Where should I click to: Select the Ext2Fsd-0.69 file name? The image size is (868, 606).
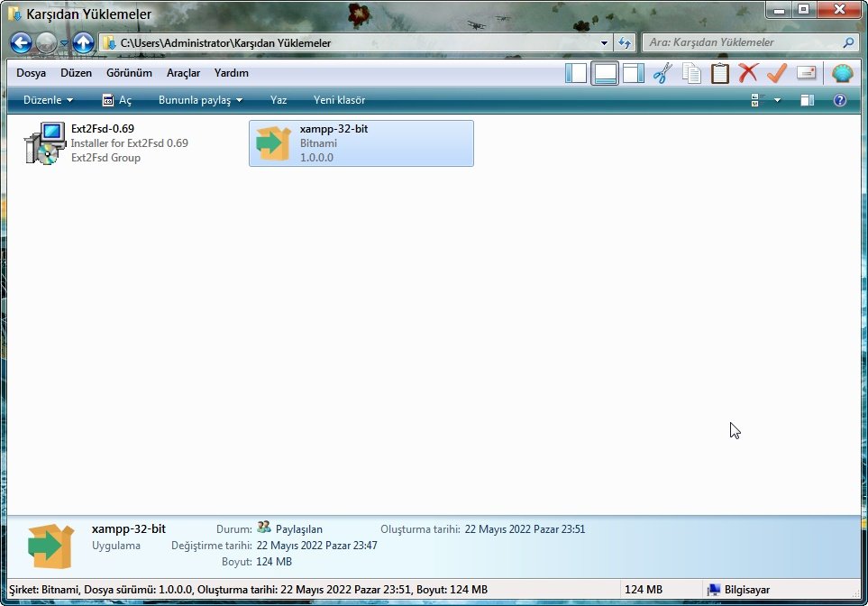pyautogui.click(x=103, y=129)
